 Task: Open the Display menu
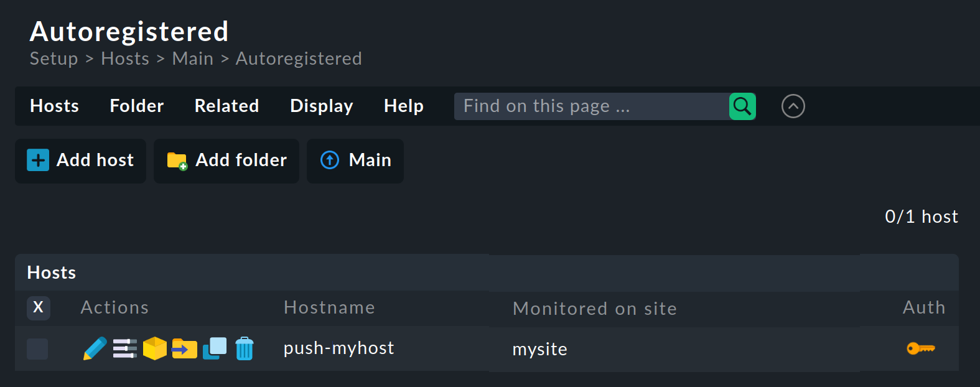[321, 106]
